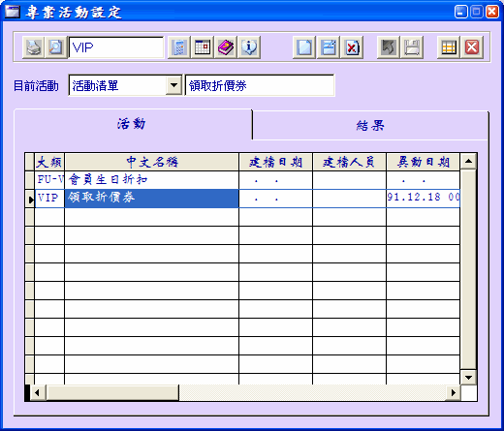Click the information icon
The height and width of the screenshot is (431, 504).
pos(249,47)
